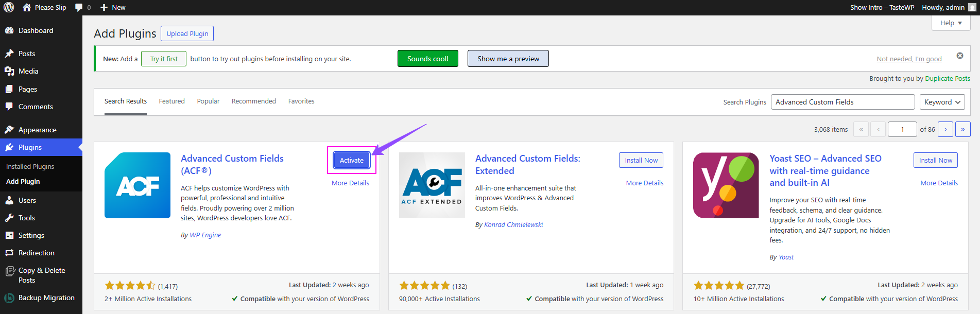Open the Please Slip site home icon
980x314 pixels.
pos(27,7)
